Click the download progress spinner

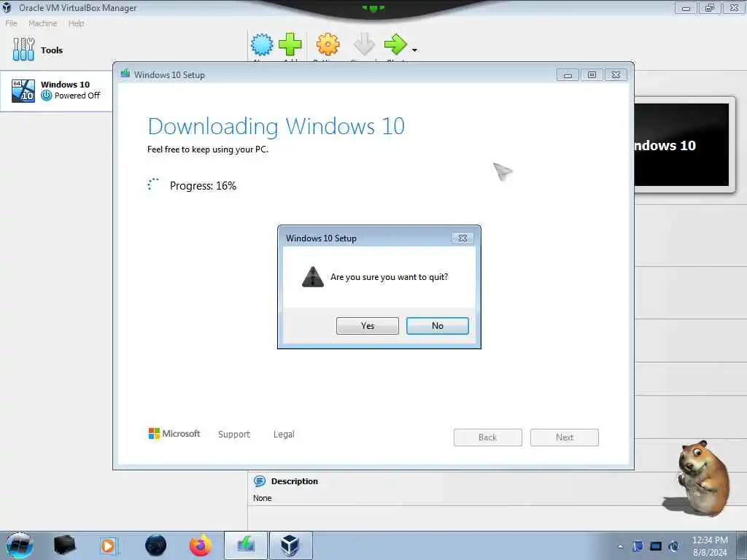pos(153,184)
